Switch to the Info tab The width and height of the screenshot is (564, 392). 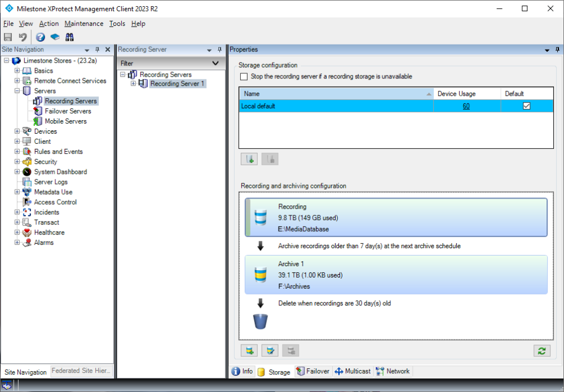coord(243,371)
